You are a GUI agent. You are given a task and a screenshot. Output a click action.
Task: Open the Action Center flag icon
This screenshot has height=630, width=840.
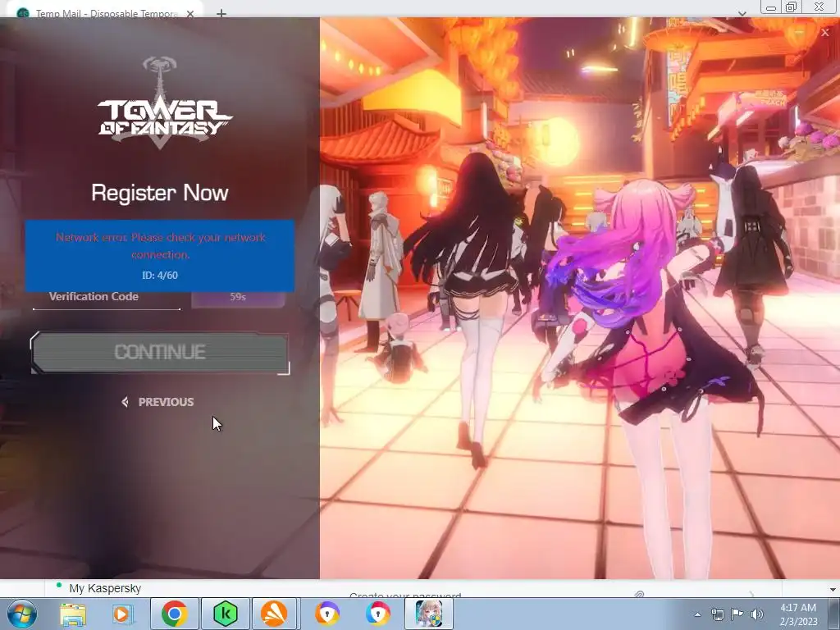pyautogui.click(x=737, y=614)
